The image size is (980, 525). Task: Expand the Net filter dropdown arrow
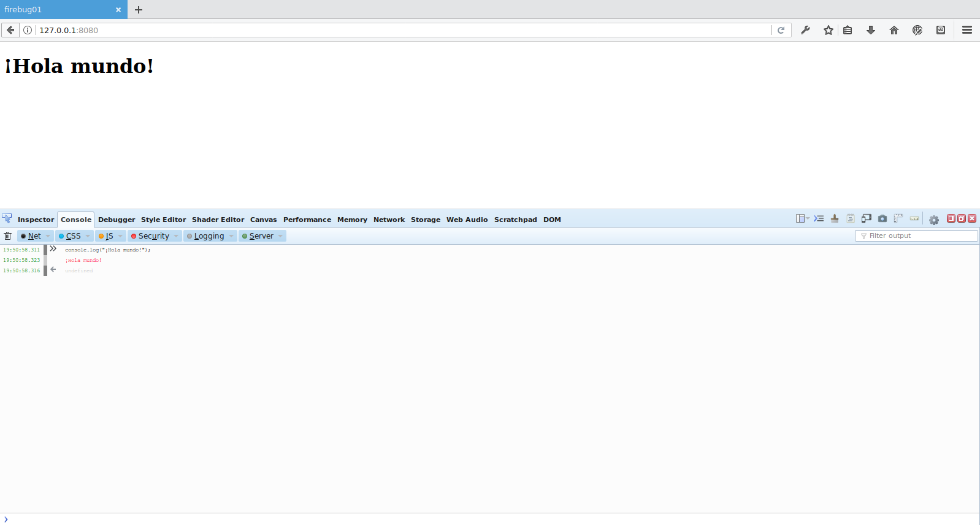[x=48, y=236]
